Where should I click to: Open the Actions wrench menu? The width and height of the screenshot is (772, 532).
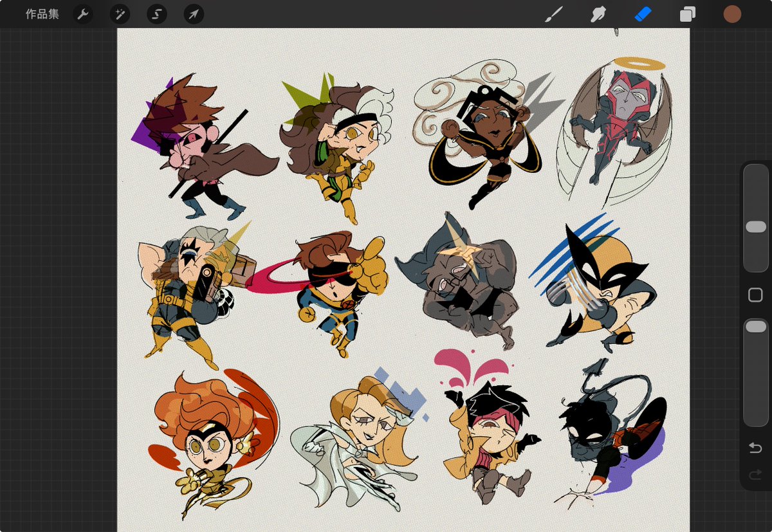click(83, 14)
